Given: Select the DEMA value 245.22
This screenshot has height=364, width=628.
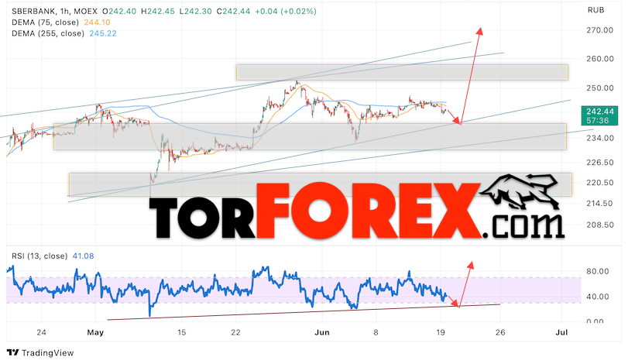Looking at the screenshot, I should (103, 33).
